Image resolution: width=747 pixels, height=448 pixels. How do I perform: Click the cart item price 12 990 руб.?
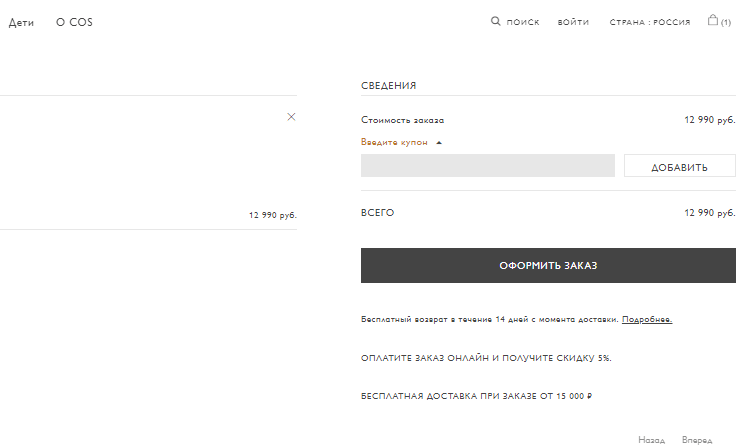coord(273,215)
